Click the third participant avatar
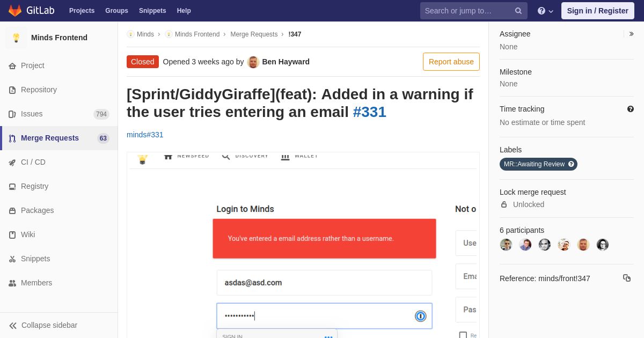The height and width of the screenshot is (338, 644). [x=545, y=245]
